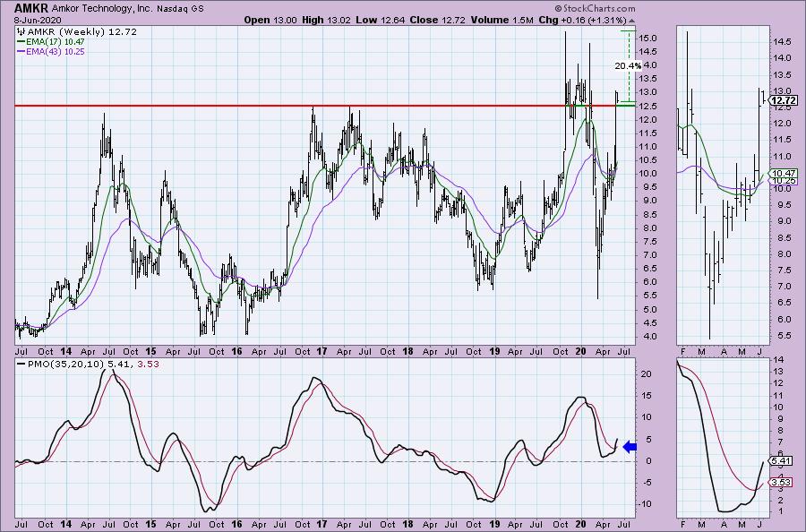Click the Close 12.72 header value

tap(437, 20)
